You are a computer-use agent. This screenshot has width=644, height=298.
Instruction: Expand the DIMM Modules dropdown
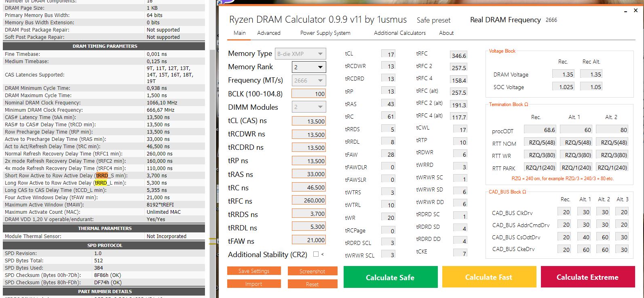309,107
